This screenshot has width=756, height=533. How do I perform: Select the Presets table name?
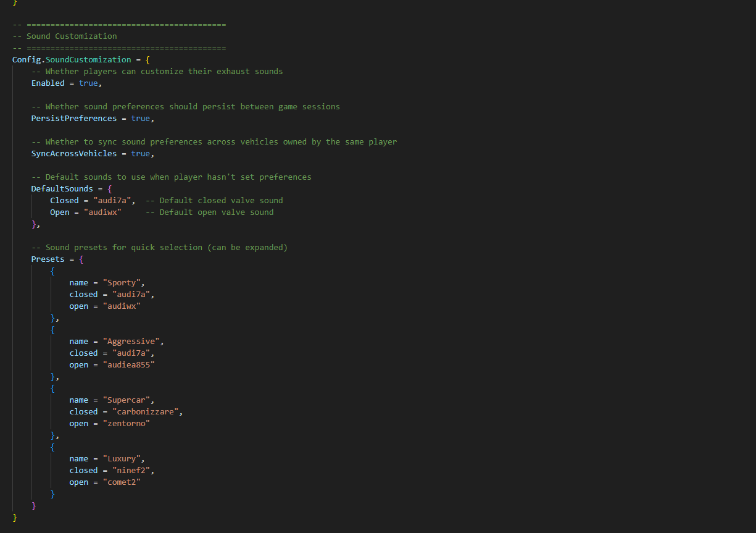tap(48, 259)
